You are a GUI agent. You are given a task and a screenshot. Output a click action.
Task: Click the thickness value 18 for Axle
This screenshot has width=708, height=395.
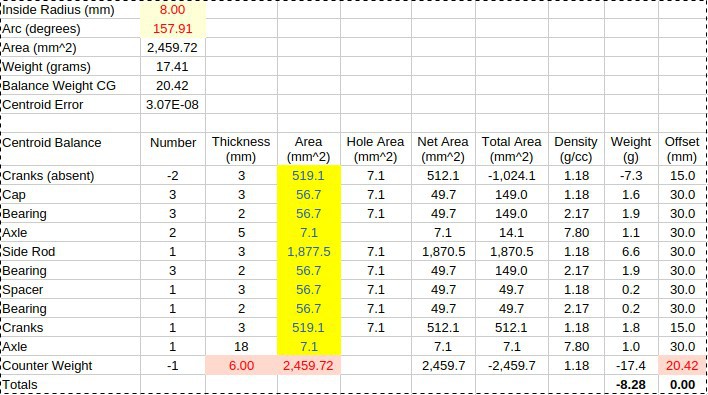click(x=242, y=347)
